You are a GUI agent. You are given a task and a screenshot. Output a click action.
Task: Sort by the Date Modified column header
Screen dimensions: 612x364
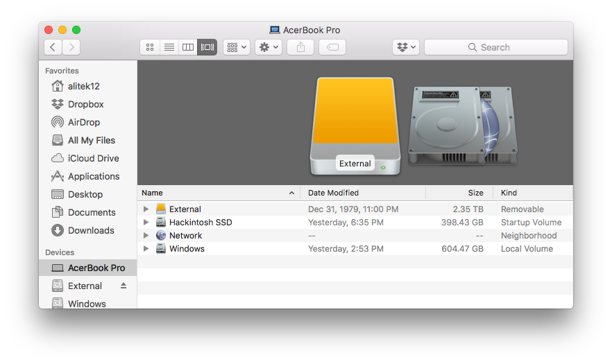click(x=363, y=193)
